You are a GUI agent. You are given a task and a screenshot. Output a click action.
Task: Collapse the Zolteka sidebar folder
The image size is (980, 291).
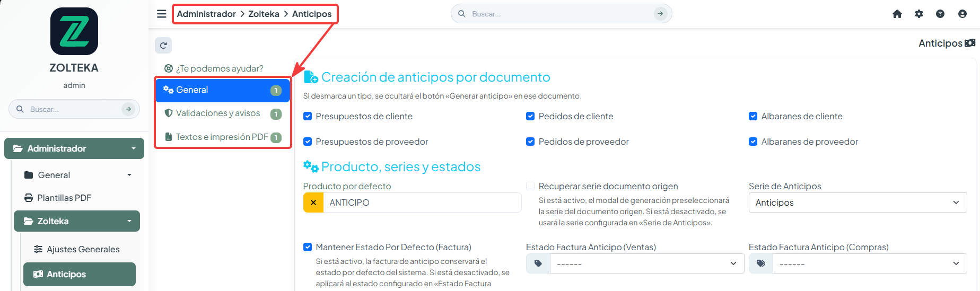pos(77,221)
